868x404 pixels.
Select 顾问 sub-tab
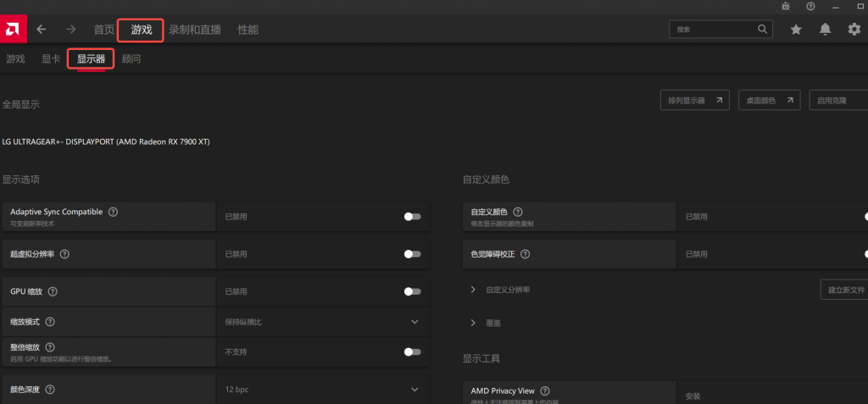tap(131, 58)
